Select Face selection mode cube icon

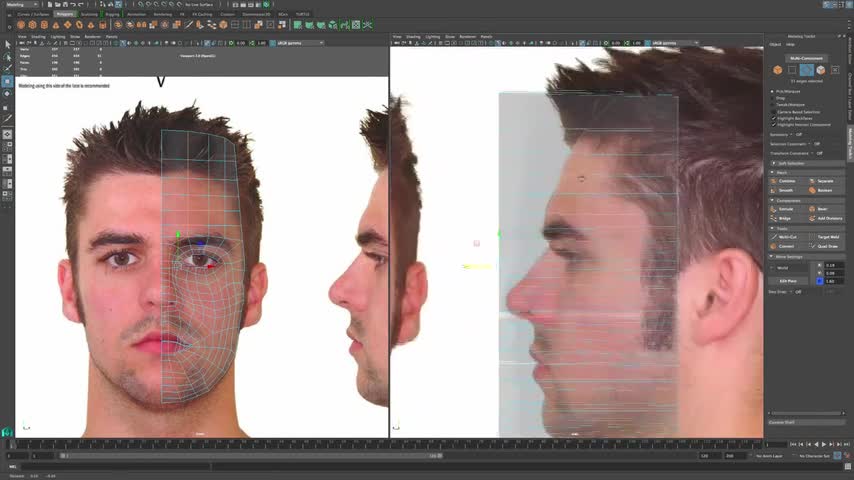pyautogui.click(x=821, y=70)
